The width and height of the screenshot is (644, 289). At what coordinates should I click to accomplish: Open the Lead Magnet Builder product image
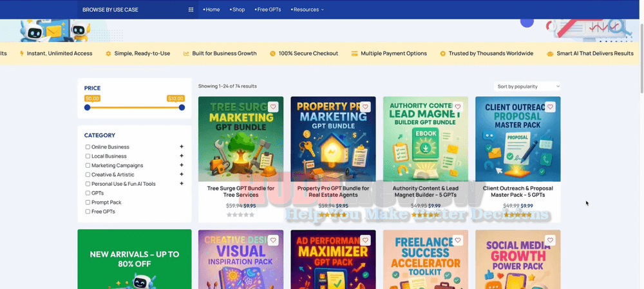(x=426, y=139)
